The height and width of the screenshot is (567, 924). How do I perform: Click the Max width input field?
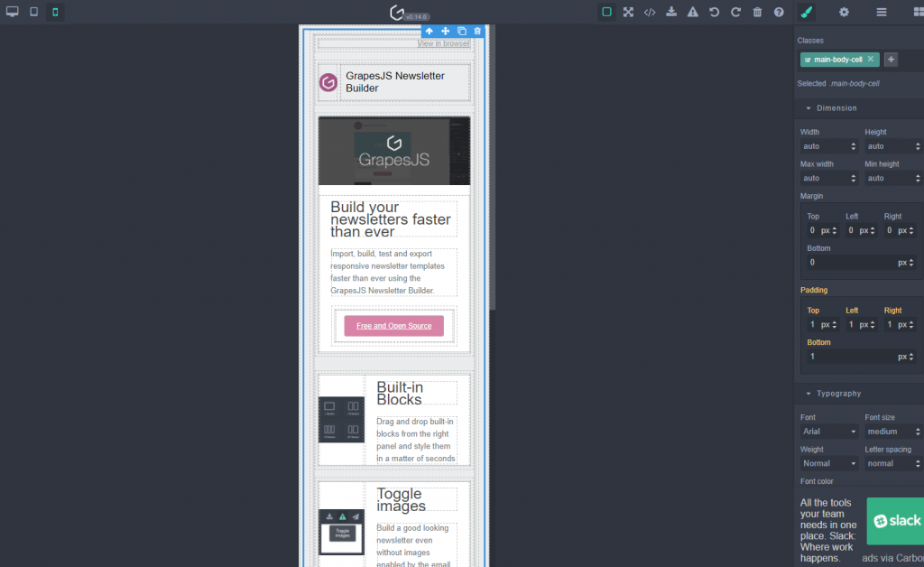(x=828, y=178)
